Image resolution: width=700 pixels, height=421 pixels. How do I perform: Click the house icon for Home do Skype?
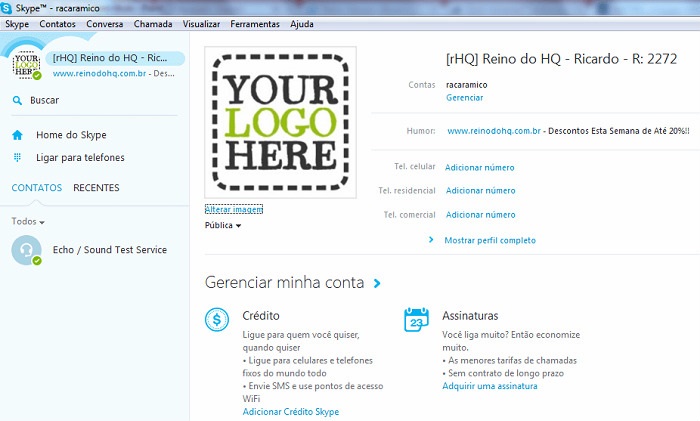17,135
